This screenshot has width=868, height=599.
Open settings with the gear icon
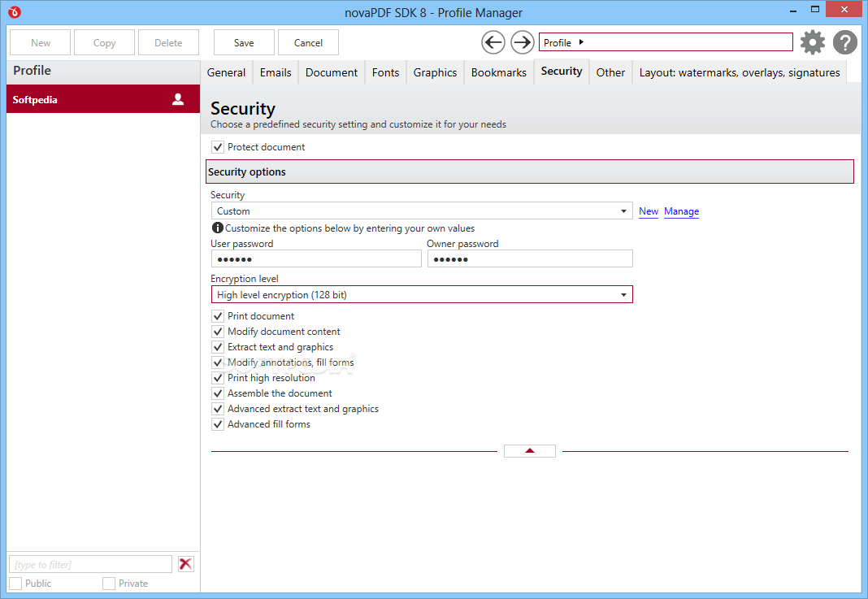pos(812,42)
